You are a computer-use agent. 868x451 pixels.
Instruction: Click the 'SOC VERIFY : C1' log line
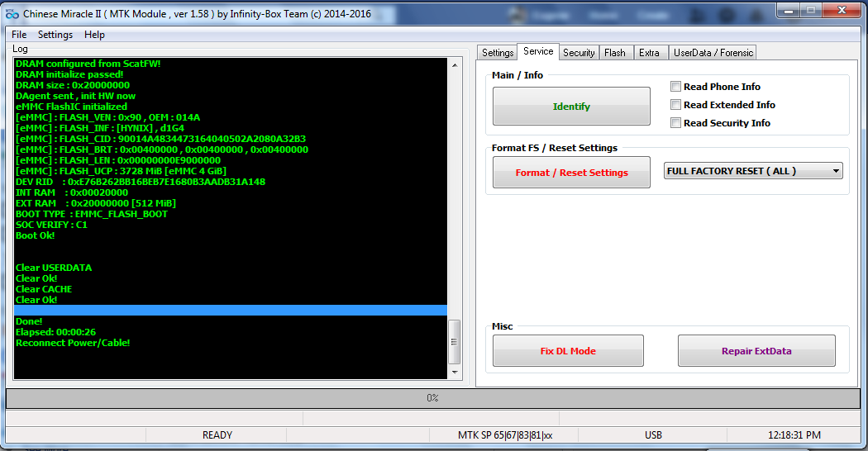click(x=51, y=225)
